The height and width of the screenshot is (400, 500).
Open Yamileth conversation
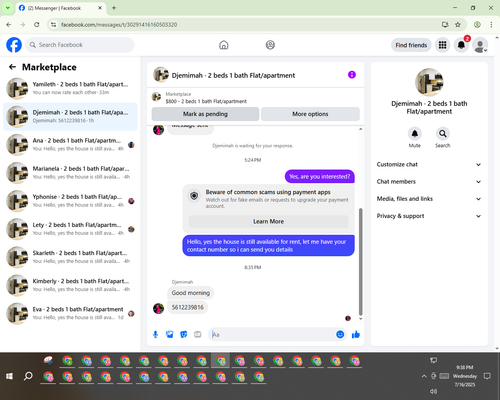[x=70, y=88]
